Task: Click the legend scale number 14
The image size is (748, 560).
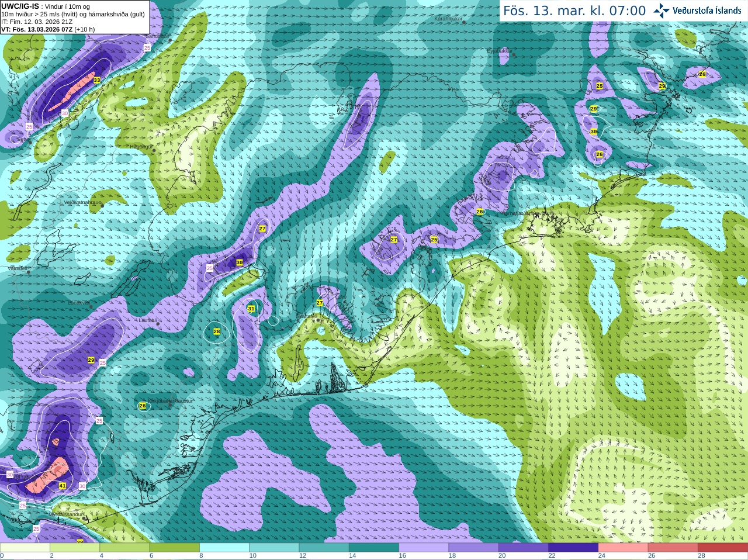Action: 352,556
